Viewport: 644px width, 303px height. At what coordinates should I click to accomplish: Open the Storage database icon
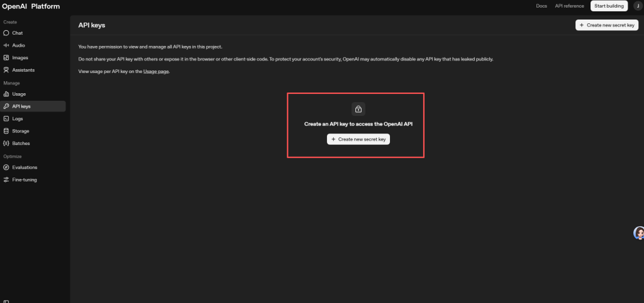coord(6,131)
